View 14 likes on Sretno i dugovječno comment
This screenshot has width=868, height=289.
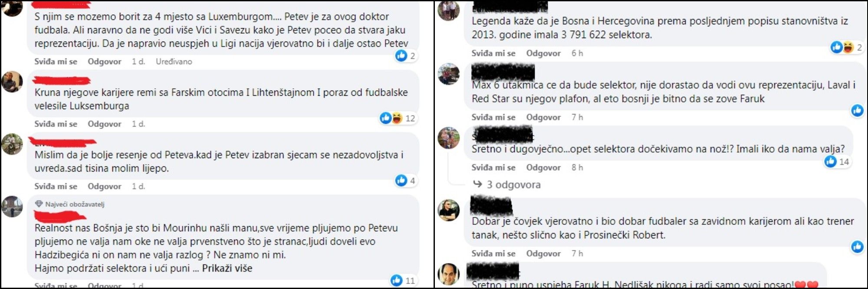pyautogui.click(x=837, y=162)
